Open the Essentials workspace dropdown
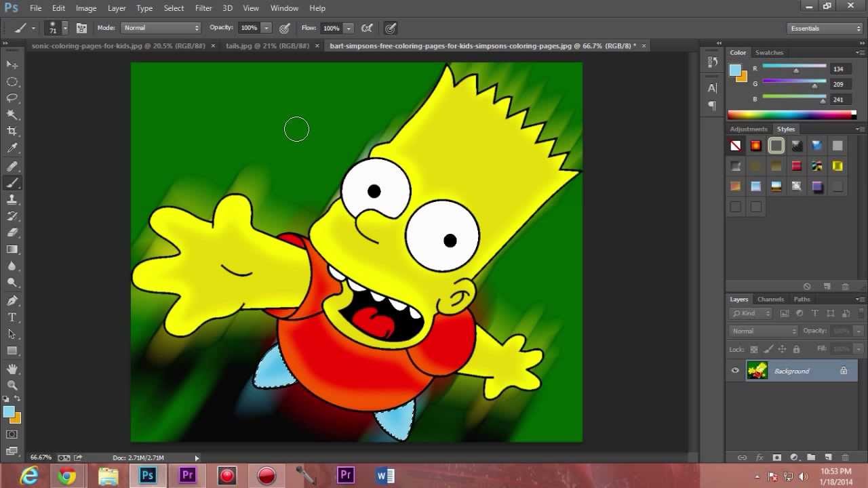The width and height of the screenshot is (868, 488). [x=825, y=28]
